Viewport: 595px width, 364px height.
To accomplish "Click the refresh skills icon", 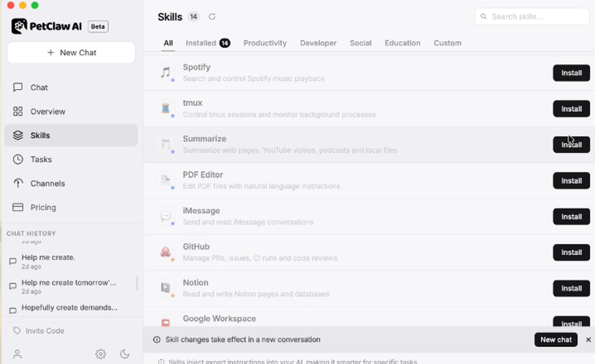I will (212, 17).
